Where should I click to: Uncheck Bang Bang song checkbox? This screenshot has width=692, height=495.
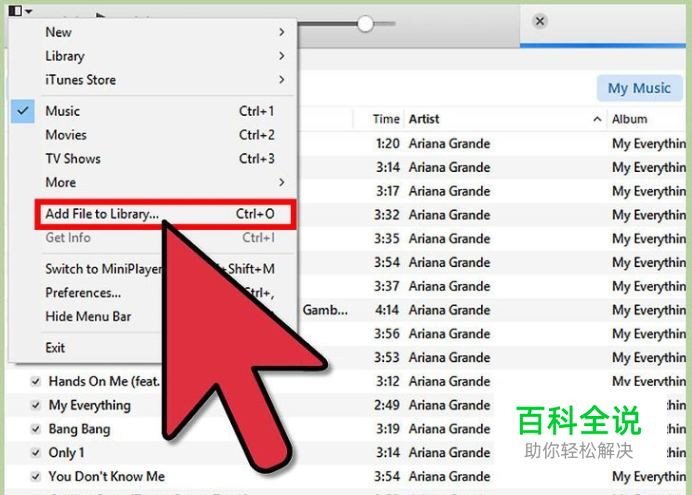(36, 429)
